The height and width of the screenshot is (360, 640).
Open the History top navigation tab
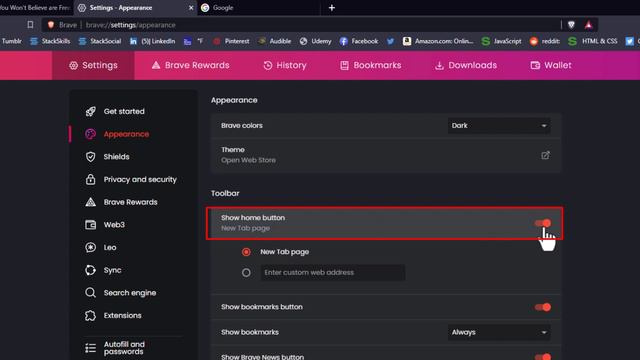pyautogui.click(x=285, y=65)
